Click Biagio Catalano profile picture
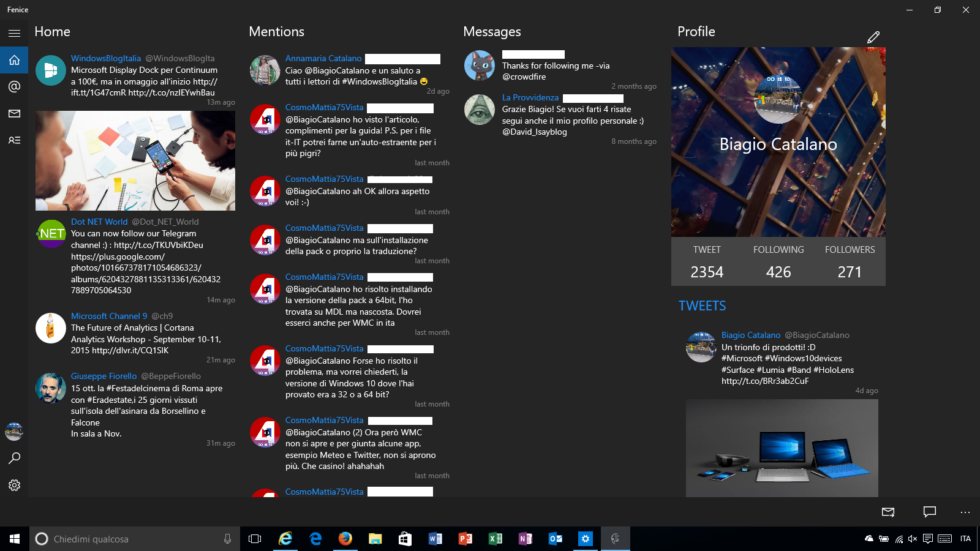This screenshot has height=551, width=980. coord(778,99)
